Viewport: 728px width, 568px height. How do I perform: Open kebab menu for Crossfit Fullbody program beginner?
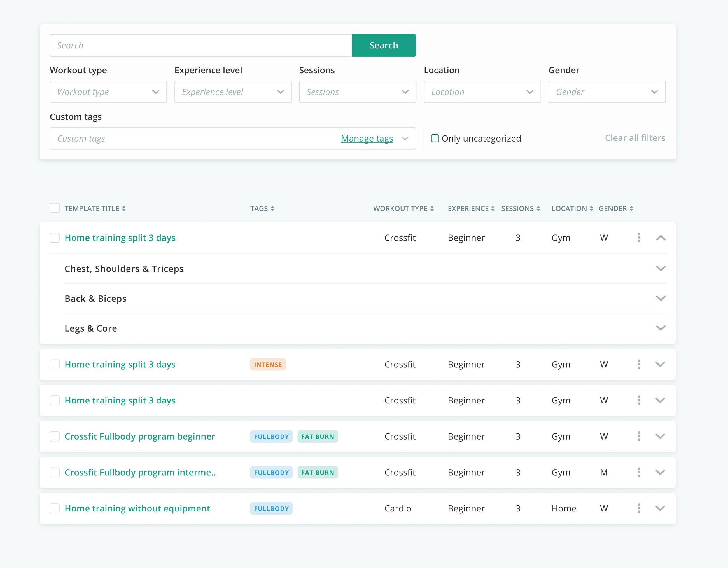[x=639, y=436]
